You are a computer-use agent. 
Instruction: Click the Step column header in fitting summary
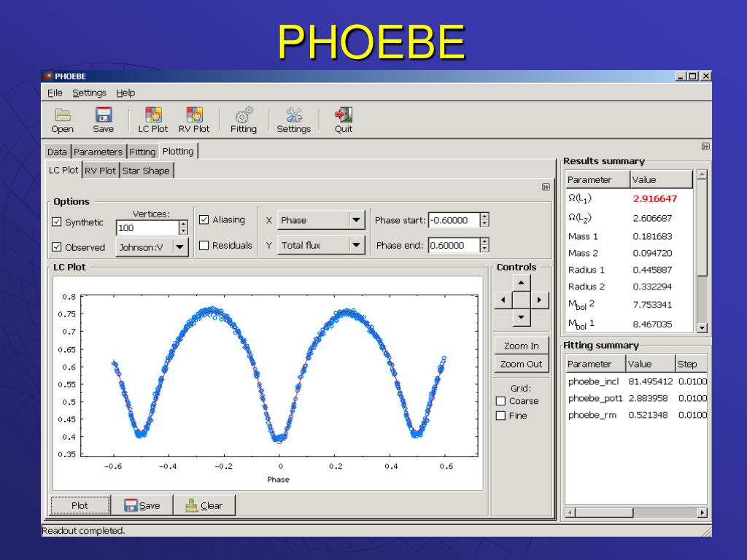691,364
